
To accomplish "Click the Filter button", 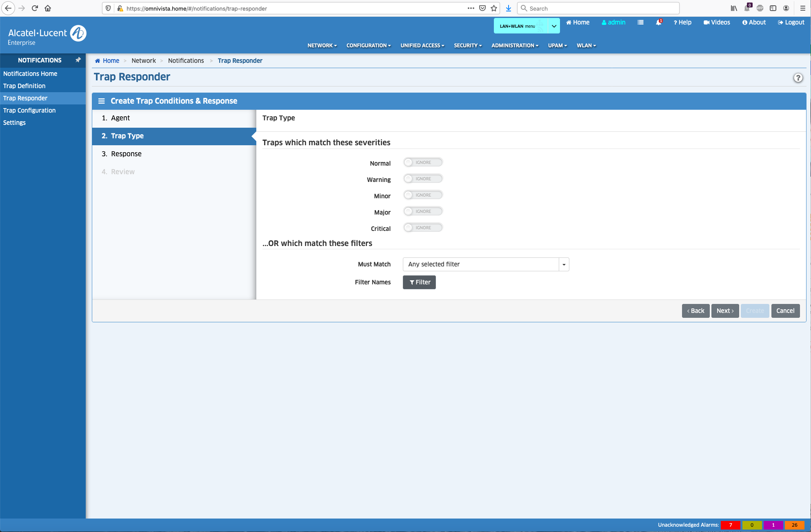I will click(419, 282).
